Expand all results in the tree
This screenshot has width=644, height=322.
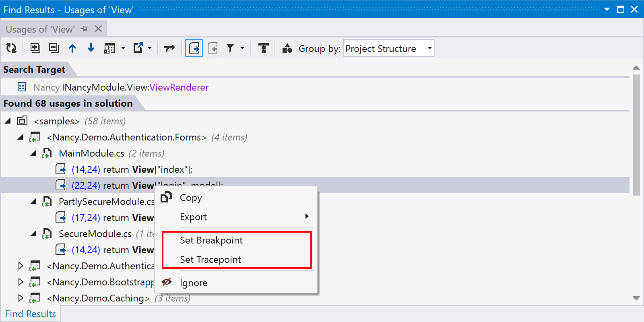(35, 48)
